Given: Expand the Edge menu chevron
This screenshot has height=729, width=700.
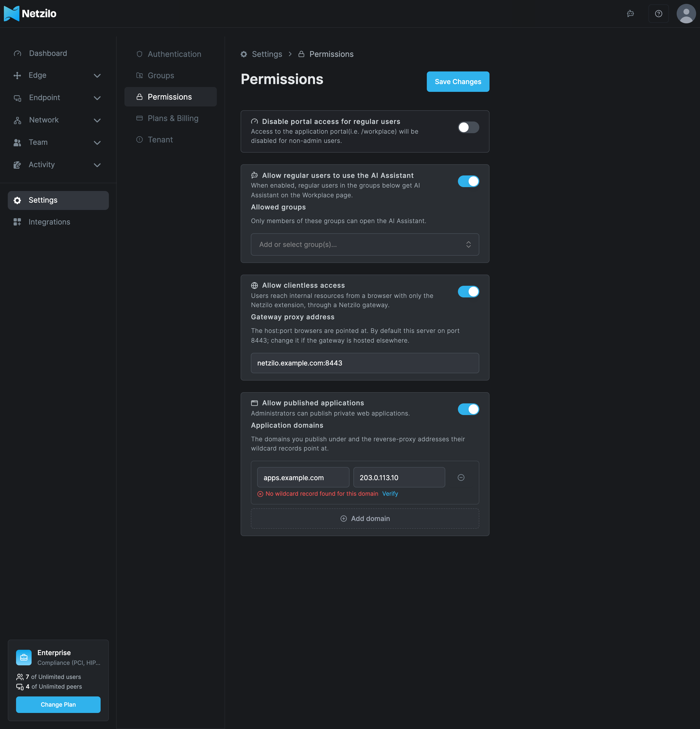Looking at the screenshot, I should click(x=97, y=76).
